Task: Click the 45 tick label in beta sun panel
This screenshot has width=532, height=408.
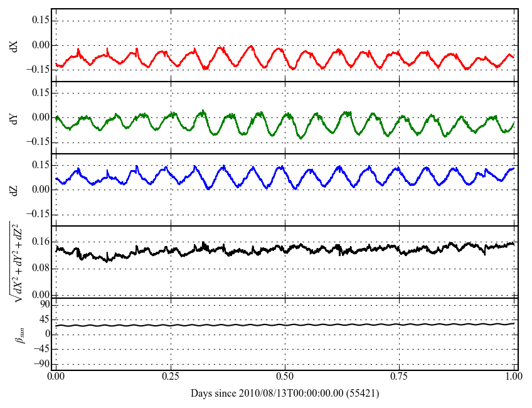Action: pos(43,319)
